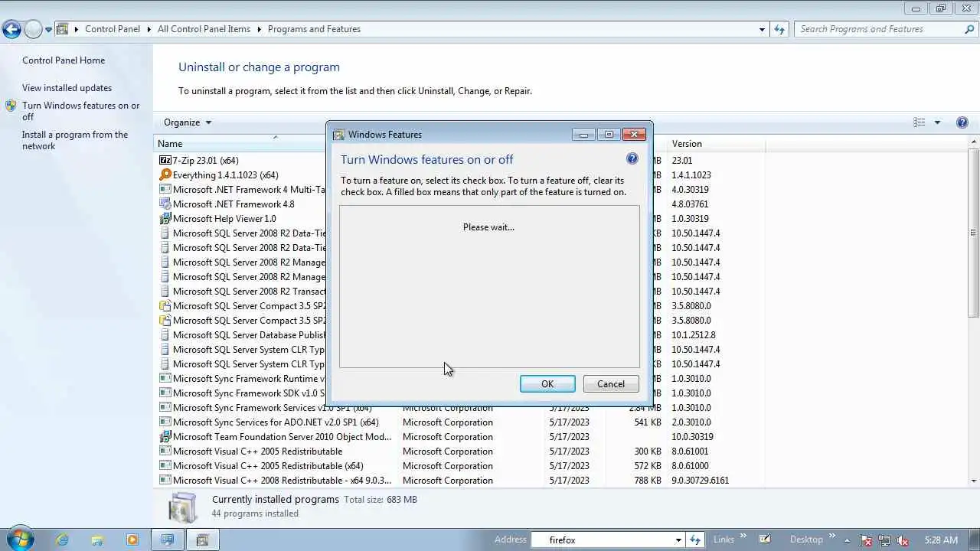Click the Back arrow in the Explorer window
Viewport: 980px width, 551px height.
click(x=11, y=30)
